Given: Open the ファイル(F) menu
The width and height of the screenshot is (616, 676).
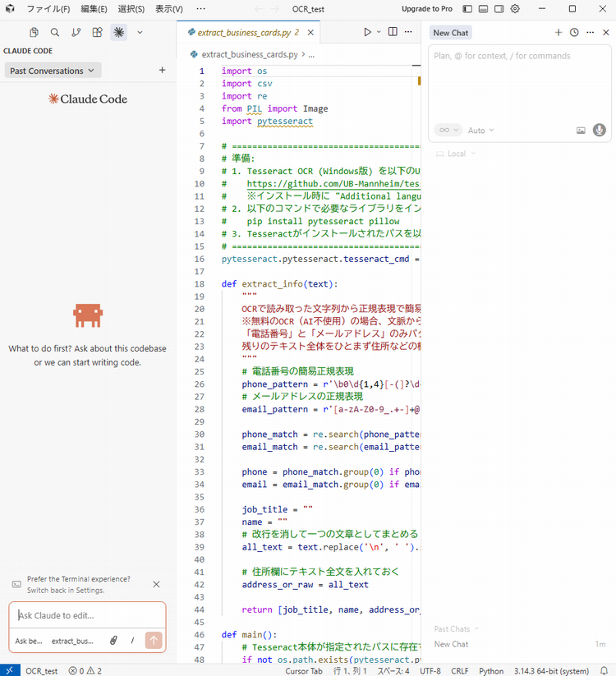Looking at the screenshot, I should point(48,9).
